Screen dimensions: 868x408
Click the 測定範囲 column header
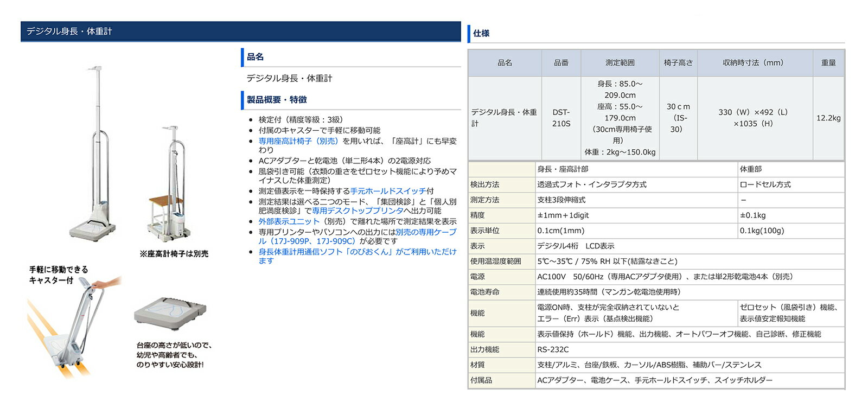pos(620,63)
